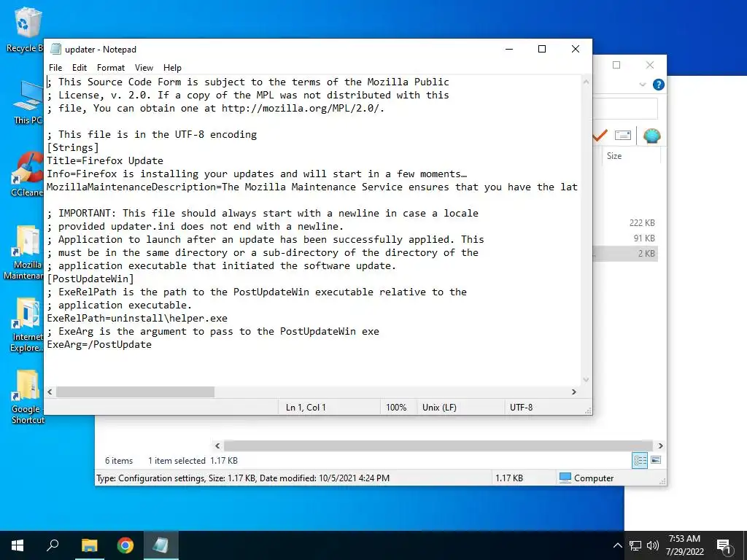This screenshot has width=747, height=560.
Task: Click Explorer horizontal scroll right arrow
Action: point(660,446)
